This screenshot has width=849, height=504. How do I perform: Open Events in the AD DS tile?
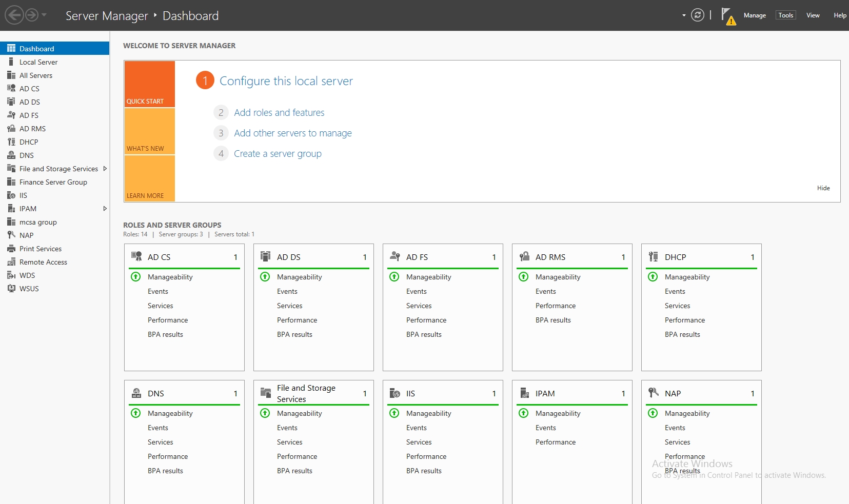tap(287, 291)
